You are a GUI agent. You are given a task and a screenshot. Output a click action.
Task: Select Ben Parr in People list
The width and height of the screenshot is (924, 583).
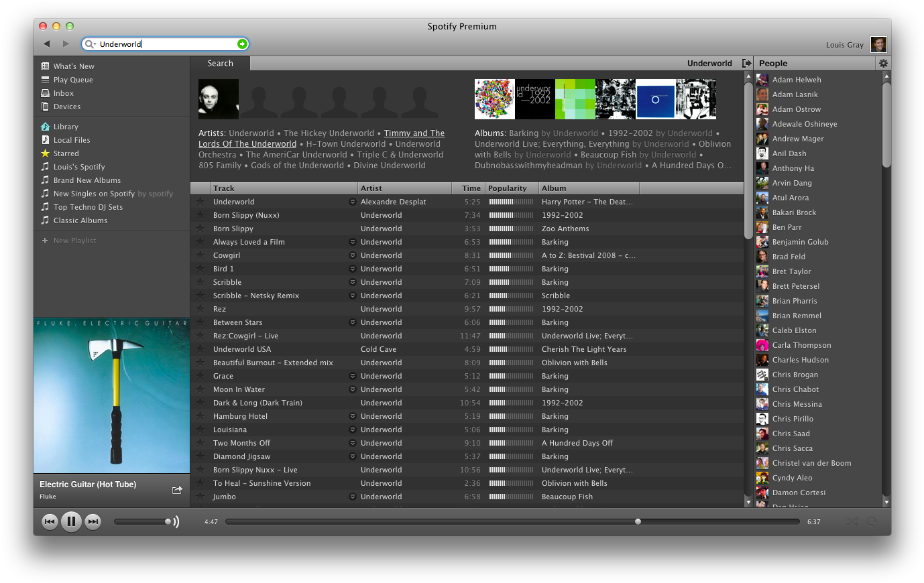point(787,227)
